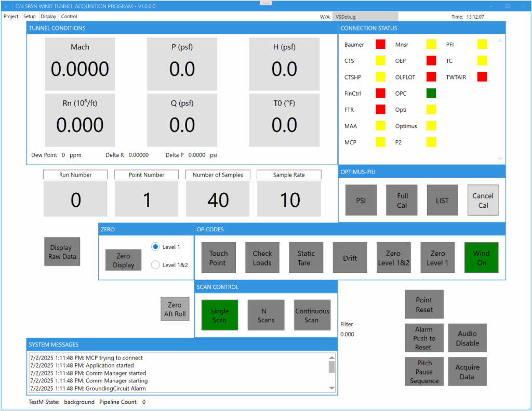Select the Level 1 radio button
Viewport: 532px width, 411px height.
(155, 246)
